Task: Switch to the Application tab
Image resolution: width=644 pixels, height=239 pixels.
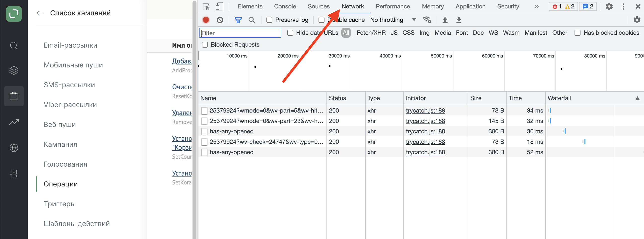Action: point(470,6)
